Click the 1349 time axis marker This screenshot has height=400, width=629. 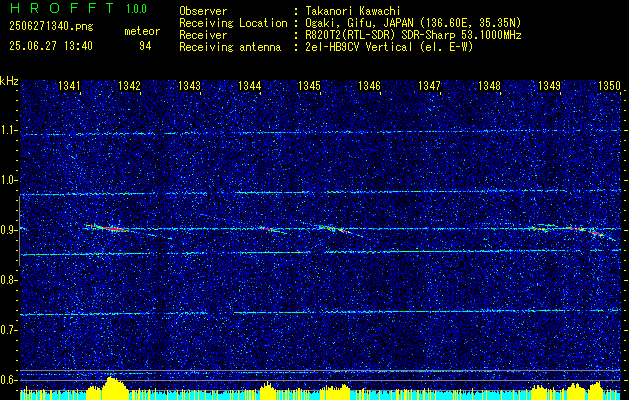[549, 85]
